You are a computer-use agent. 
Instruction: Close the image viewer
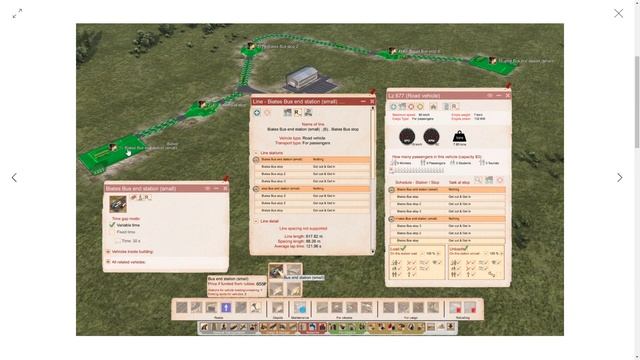(x=618, y=13)
